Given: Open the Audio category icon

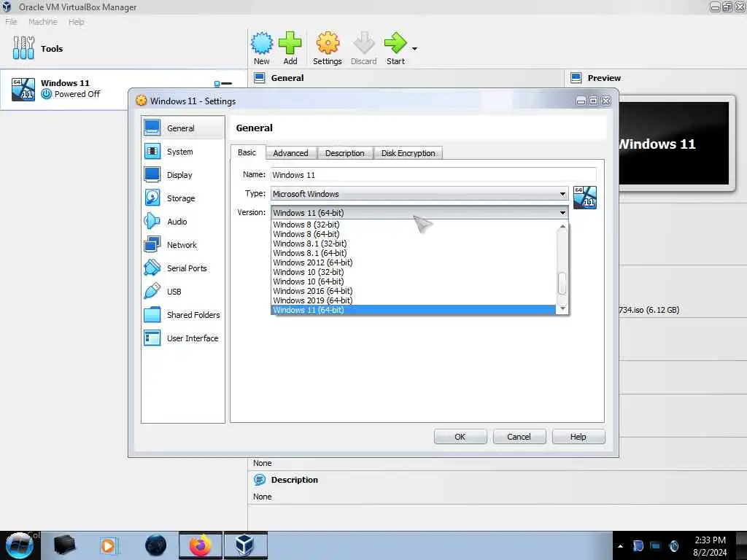Looking at the screenshot, I should [x=152, y=221].
